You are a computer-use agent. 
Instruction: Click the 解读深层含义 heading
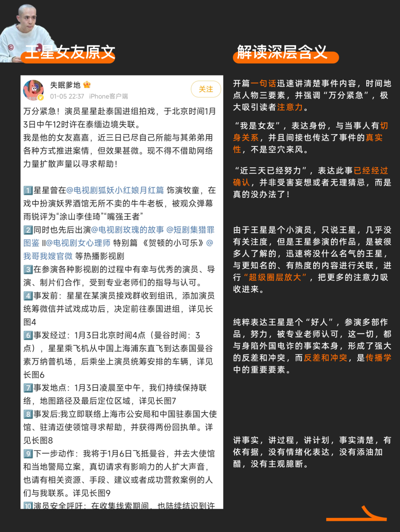(282, 52)
